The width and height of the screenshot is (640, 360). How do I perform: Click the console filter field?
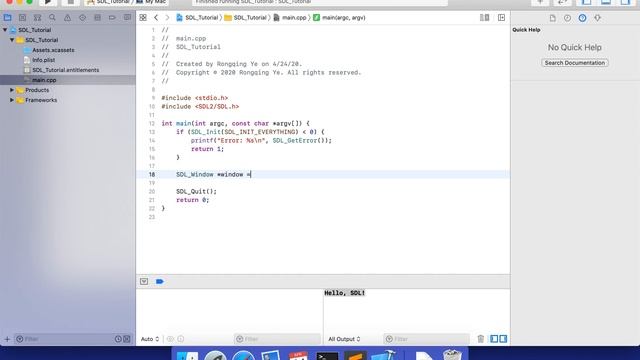427,339
